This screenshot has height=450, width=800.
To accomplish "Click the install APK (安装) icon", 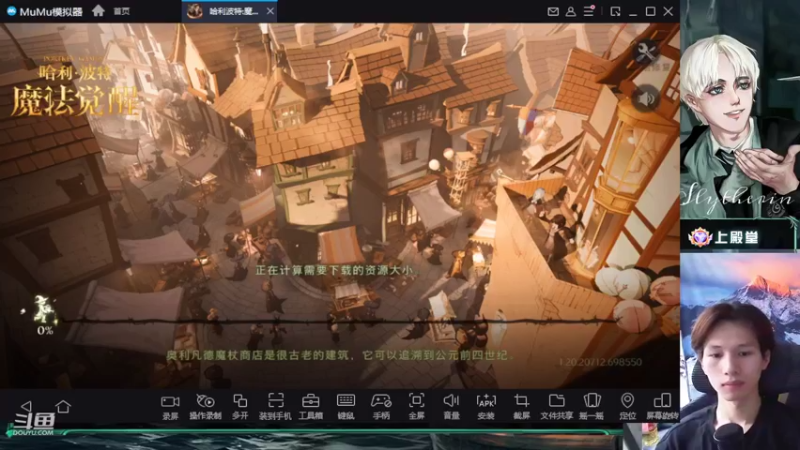I will [486, 407].
